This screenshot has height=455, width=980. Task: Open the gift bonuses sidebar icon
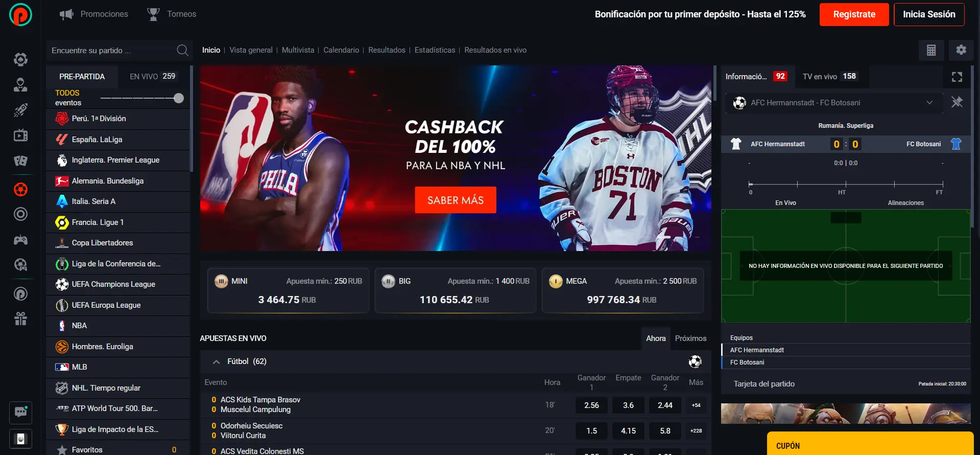(20, 319)
